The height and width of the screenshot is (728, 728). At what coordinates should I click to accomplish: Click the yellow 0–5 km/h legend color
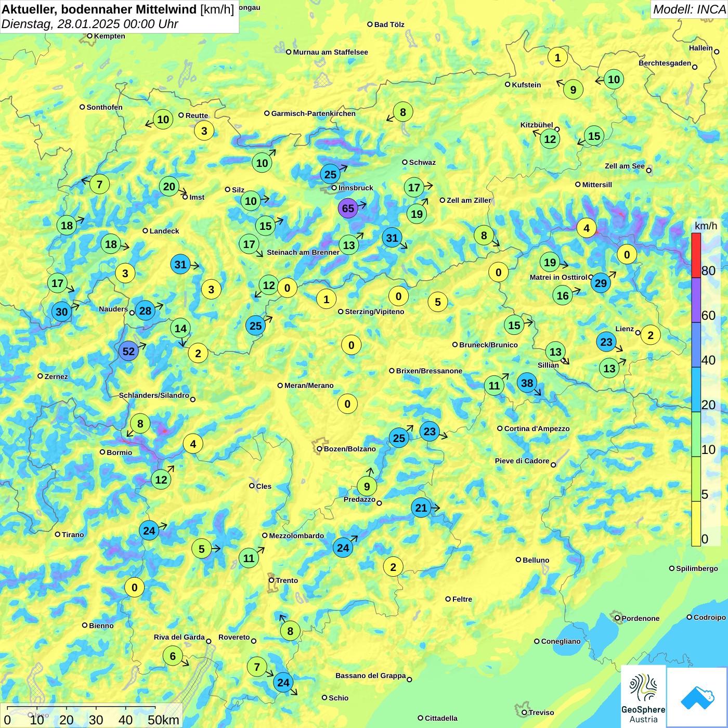pos(696,524)
